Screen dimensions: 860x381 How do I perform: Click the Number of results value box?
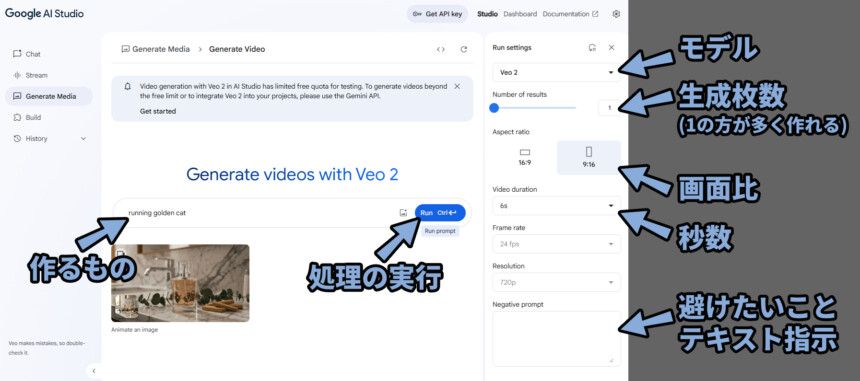609,108
